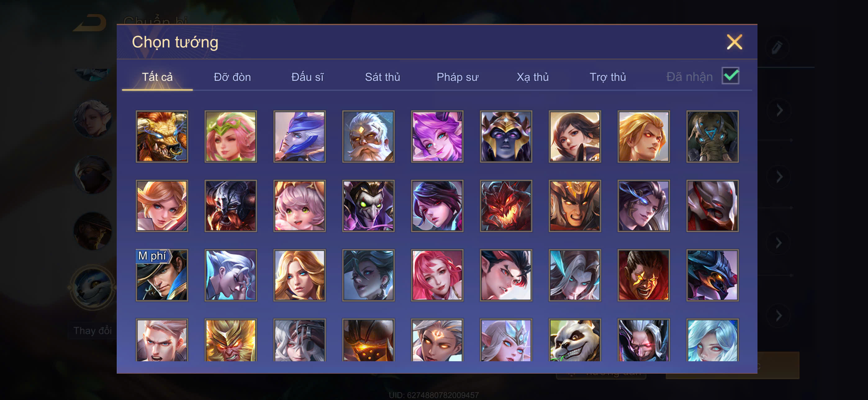
Task: Toggle the 'Đã nhận' checkbox
Action: coord(730,75)
